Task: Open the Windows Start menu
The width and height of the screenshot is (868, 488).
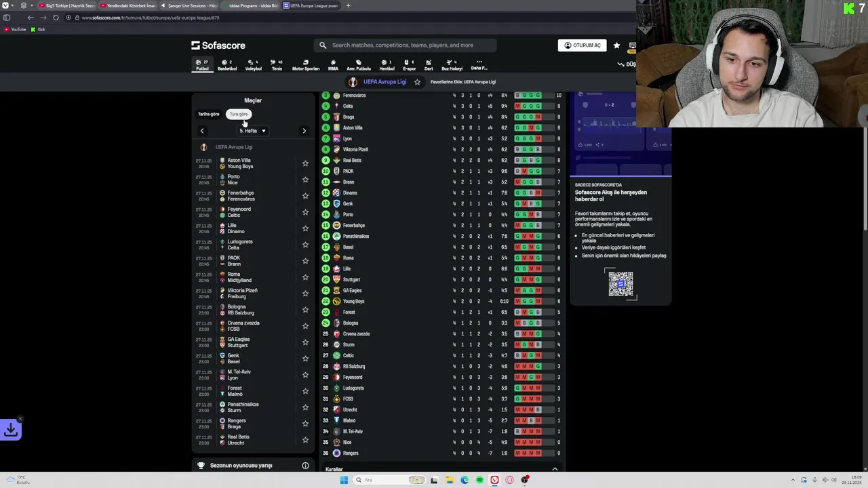Action: (x=344, y=480)
